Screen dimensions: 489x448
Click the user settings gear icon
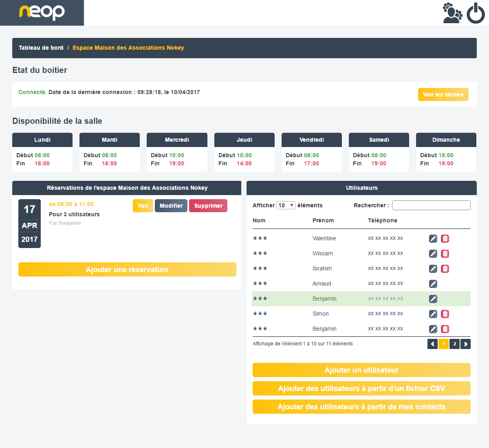452,13
